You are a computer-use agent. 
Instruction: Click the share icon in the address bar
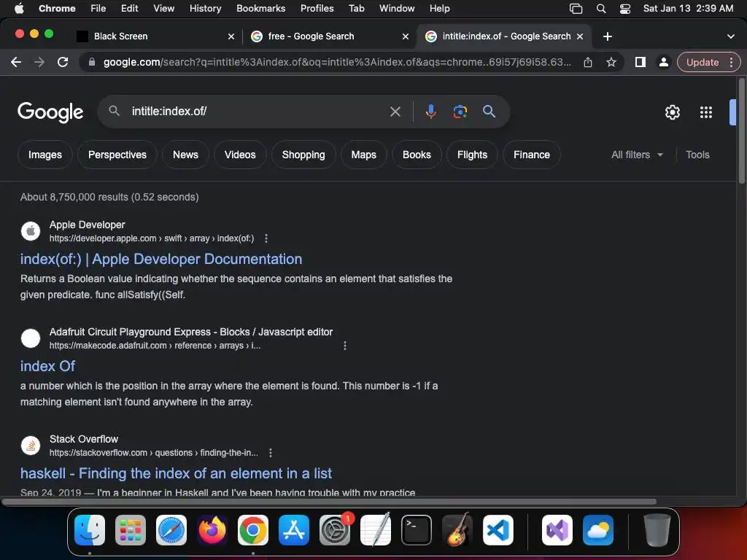588,62
